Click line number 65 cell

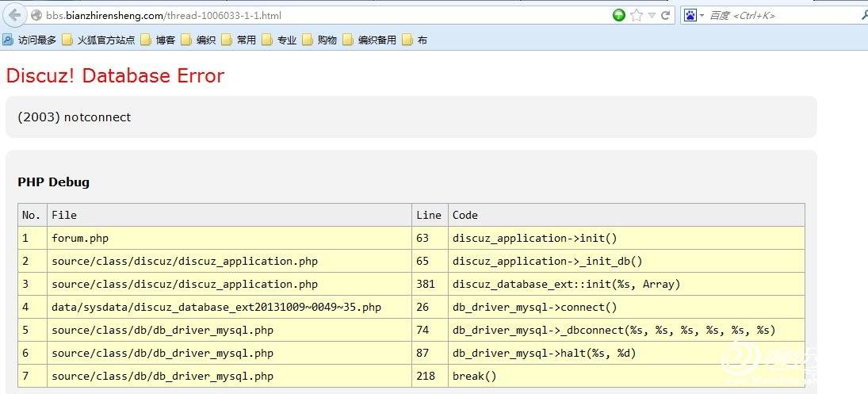point(430,261)
